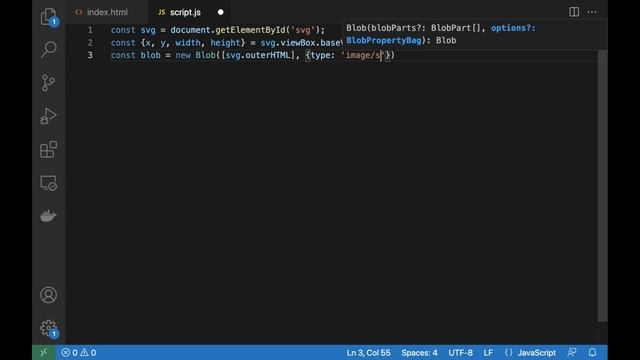Open the errors and warnings indicator

(x=79, y=353)
